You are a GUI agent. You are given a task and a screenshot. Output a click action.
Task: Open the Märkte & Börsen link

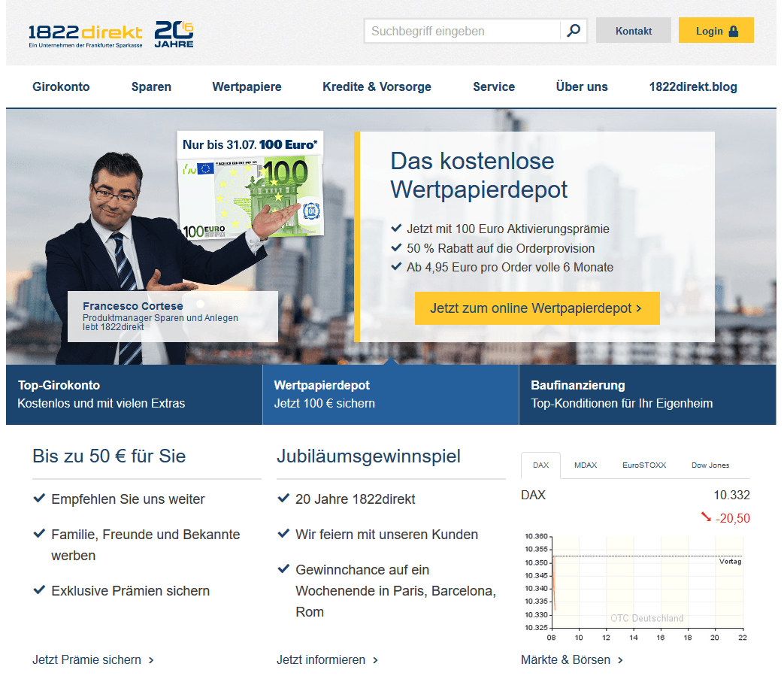pos(572,660)
